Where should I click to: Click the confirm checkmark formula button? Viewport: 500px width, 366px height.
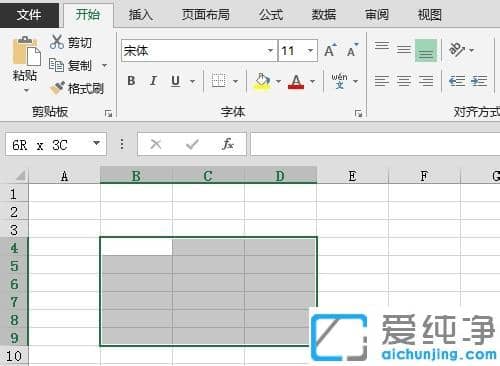coord(192,144)
